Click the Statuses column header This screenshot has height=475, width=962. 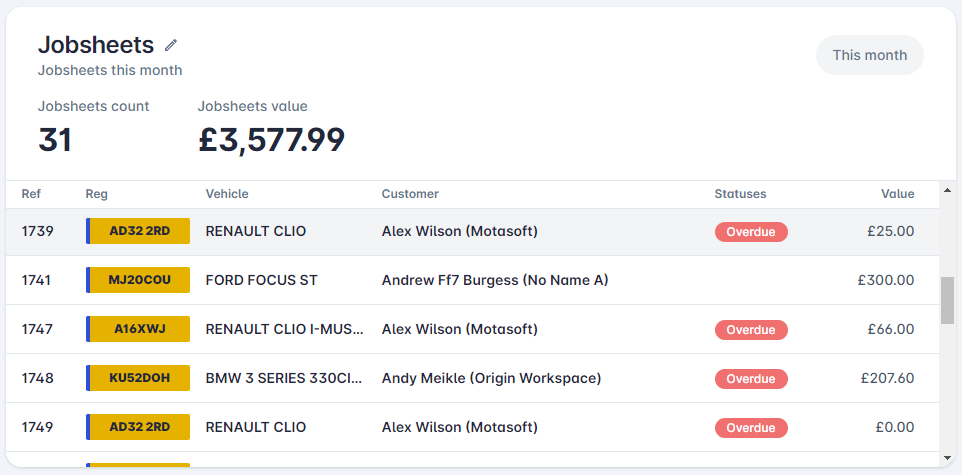740,194
